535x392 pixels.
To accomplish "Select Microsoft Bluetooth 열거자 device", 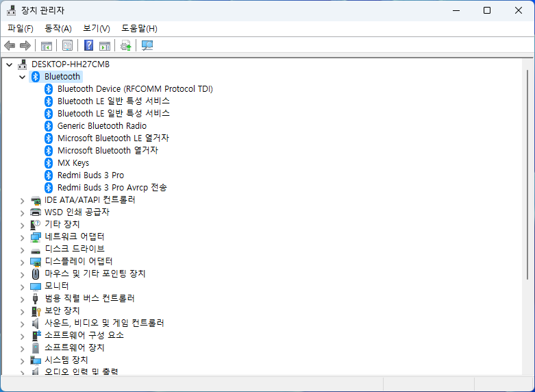I will [x=108, y=151].
